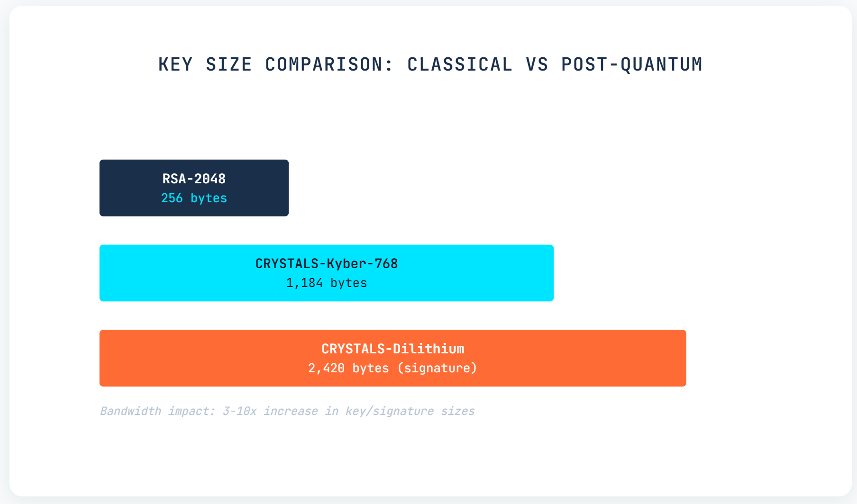Click VS in the chart title
The width and height of the screenshot is (857, 504).
pos(537,64)
